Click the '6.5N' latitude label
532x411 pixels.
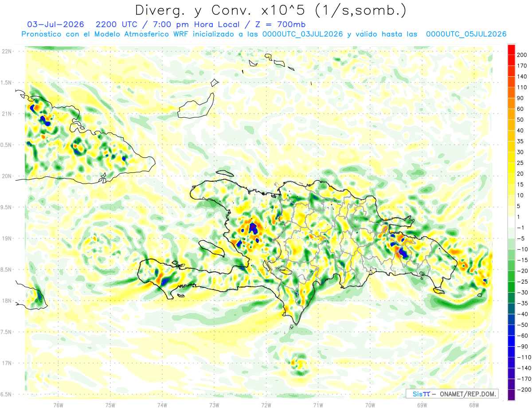pos(6,394)
